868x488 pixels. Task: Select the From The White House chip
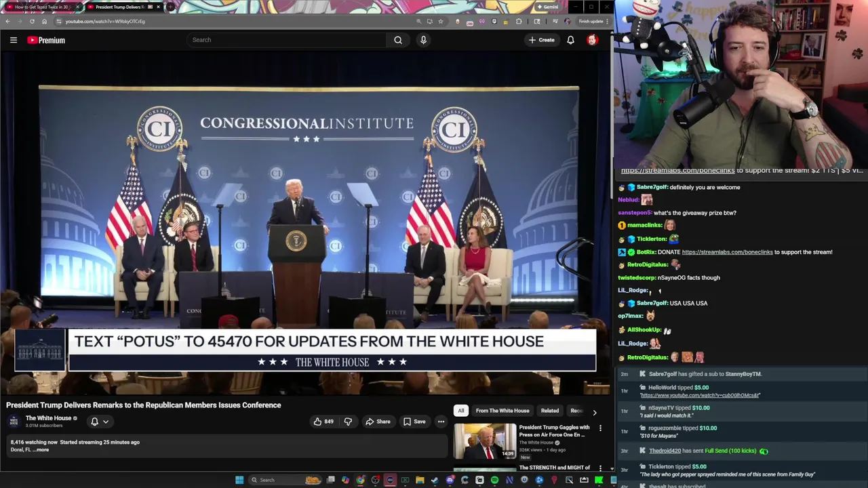point(502,411)
